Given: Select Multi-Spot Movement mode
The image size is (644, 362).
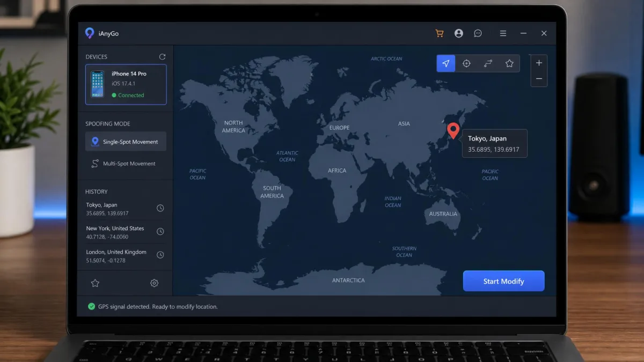Looking at the screenshot, I should click(126, 164).
